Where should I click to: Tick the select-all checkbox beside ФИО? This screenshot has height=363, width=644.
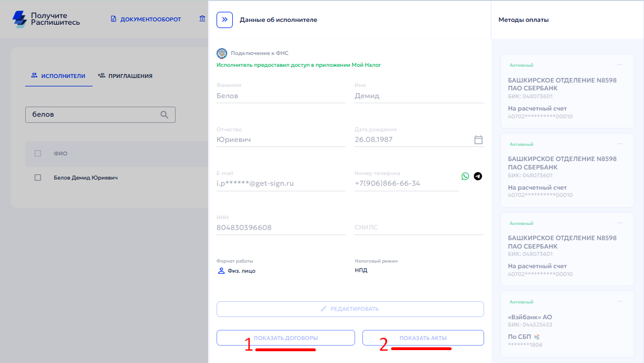tap(38, 154)
